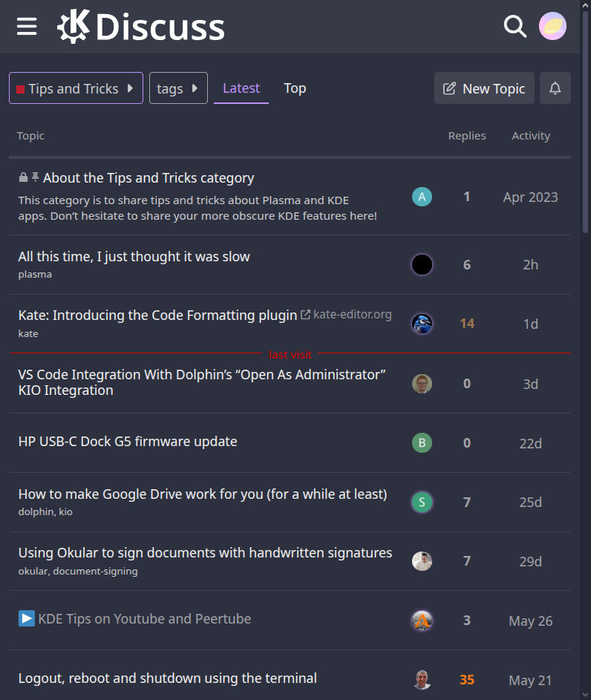
Task: Click the '1d' activity time
Action: [531, 324]
